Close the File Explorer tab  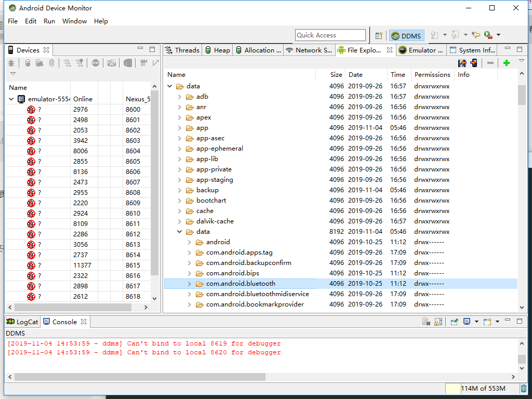pos(390,50)
